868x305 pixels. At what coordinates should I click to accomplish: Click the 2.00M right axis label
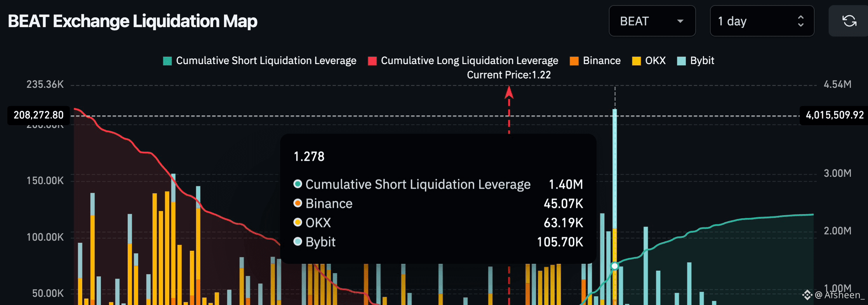pyautogui.click(x=838, y=231)
